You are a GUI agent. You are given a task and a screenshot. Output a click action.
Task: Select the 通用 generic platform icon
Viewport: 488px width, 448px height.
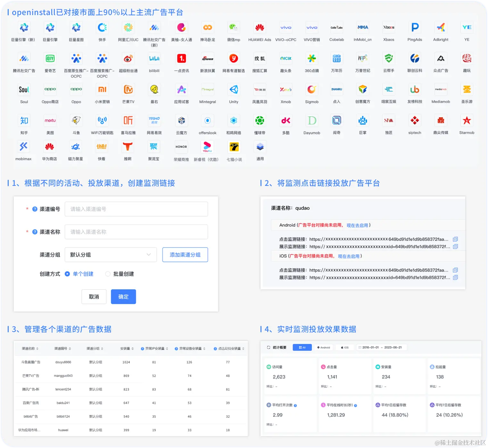tap(260, 147)
